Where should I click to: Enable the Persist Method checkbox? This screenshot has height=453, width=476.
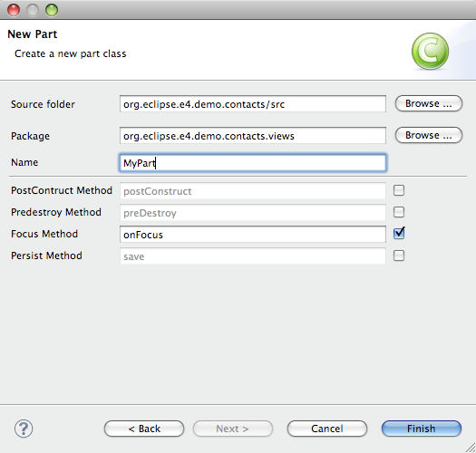click(x=399, y=255)
